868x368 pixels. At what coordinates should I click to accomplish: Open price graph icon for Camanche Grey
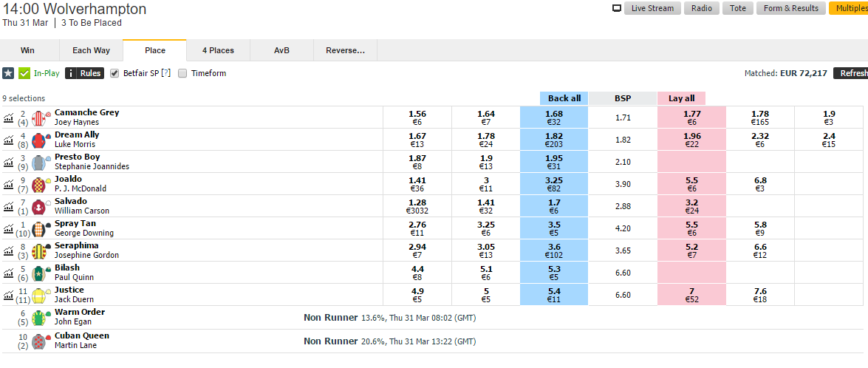(x=9, y=117)
